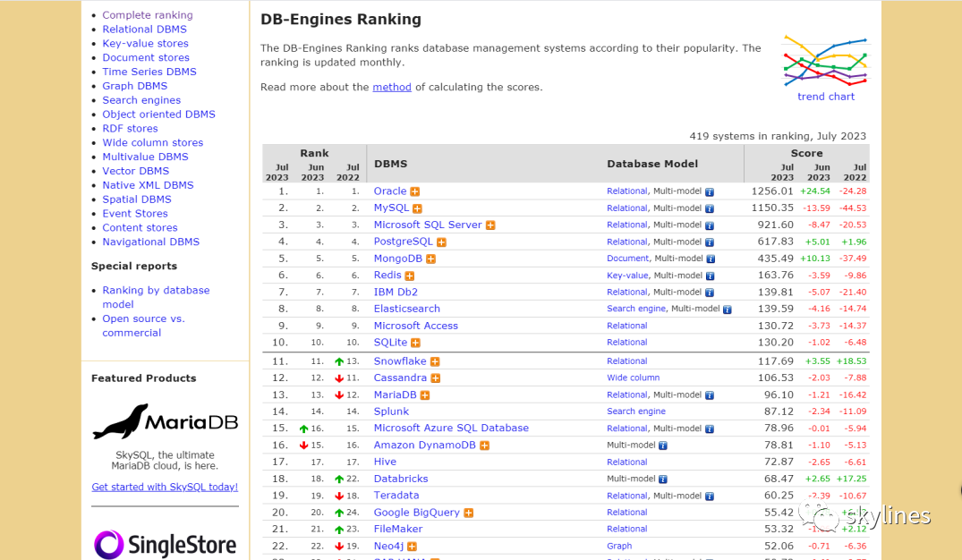Open the FileMaker DBMS link

click(x=398, y=529)
